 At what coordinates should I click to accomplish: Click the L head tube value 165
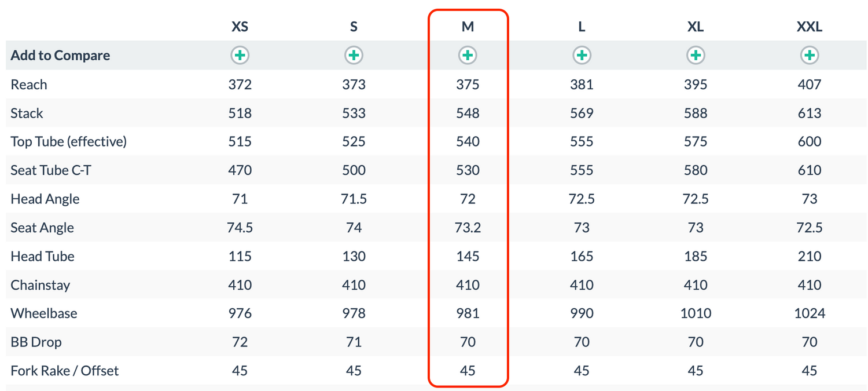582,256
